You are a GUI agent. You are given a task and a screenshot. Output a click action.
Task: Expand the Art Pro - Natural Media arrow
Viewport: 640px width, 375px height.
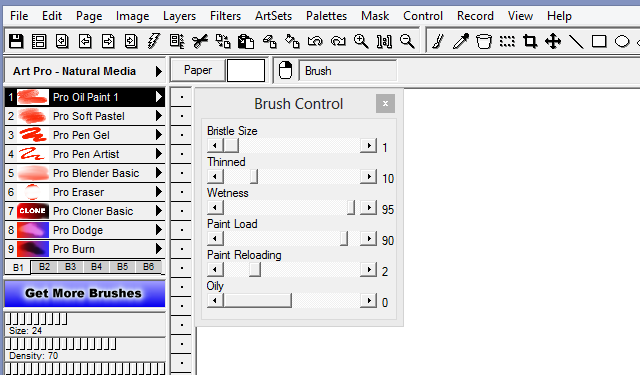point(158,71)
